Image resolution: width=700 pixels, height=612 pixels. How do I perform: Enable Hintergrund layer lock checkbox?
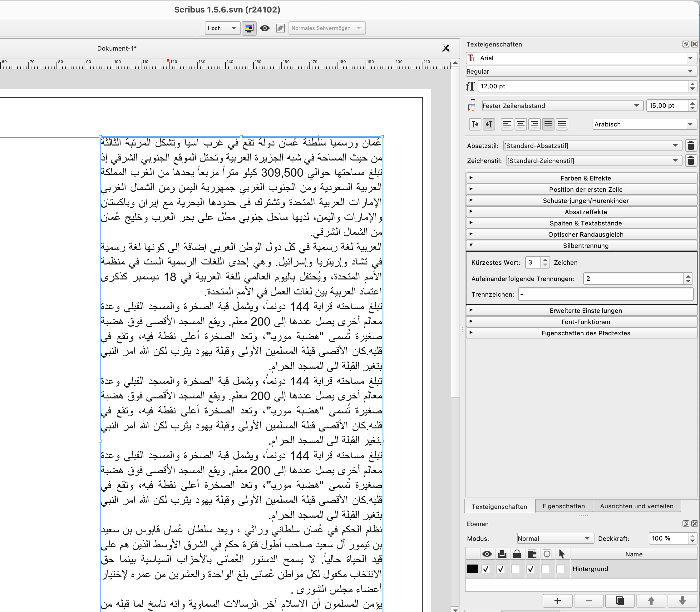pos(516,569)
